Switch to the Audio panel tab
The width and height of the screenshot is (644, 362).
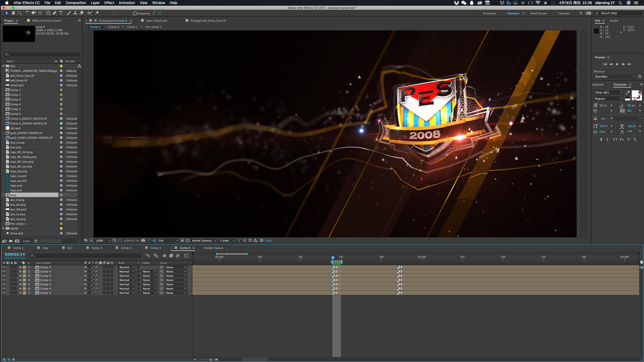[x=614, y=21]
